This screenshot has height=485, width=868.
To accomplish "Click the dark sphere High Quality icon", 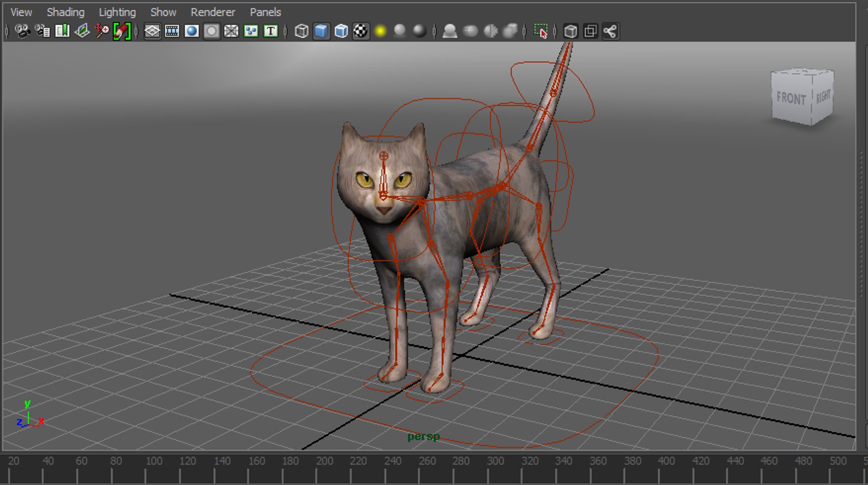I will tap(420, 31).
